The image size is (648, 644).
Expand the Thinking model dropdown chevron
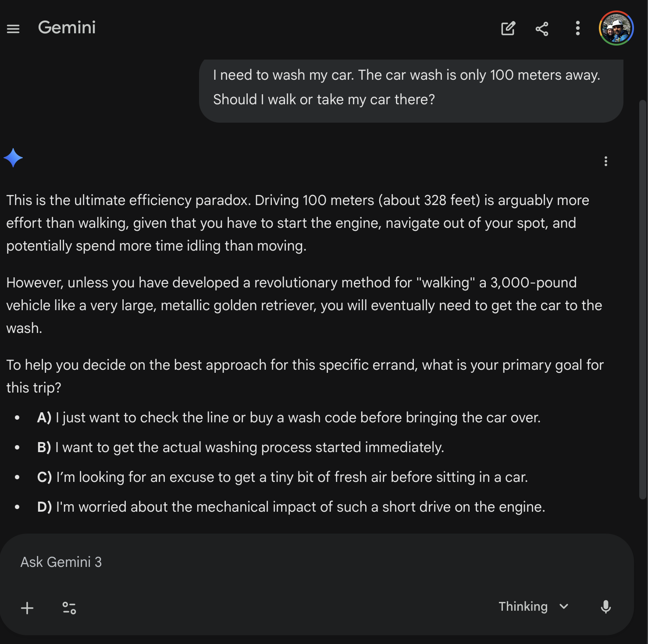point(564,607)
